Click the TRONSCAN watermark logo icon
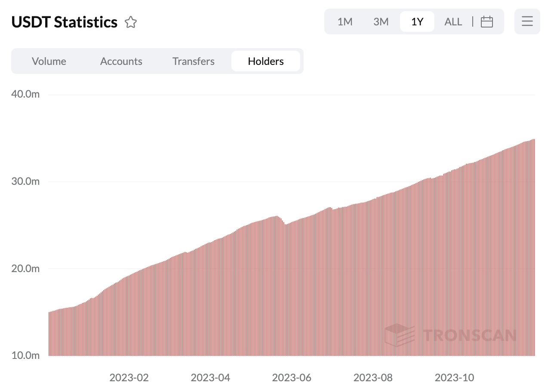Viewport: 554px width, 392px height. pyautogui.click(x=400, y=335)
